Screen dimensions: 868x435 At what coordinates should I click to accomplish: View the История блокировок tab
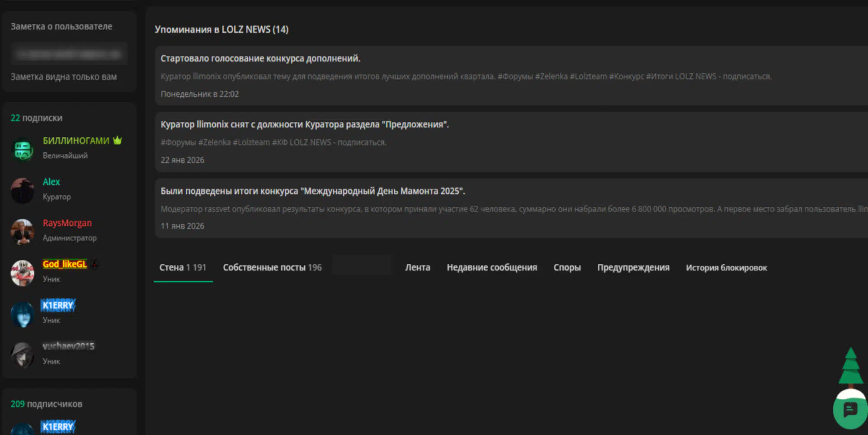(726, 267)
